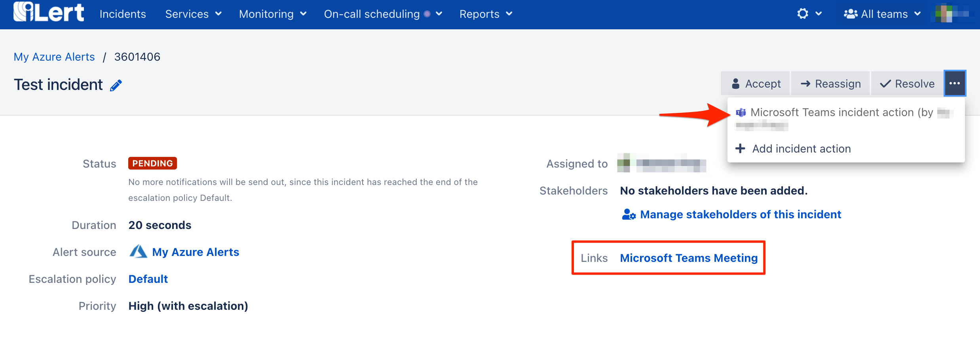
Task: Select Microsoft Teams incident action entry
Action: [x=841, y=113]
